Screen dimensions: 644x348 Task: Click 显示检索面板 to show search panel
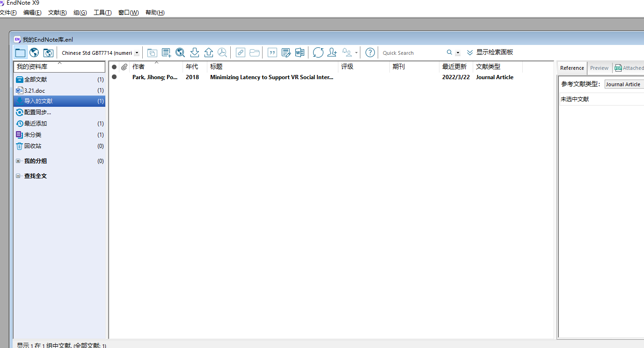[x=490, y=52]
